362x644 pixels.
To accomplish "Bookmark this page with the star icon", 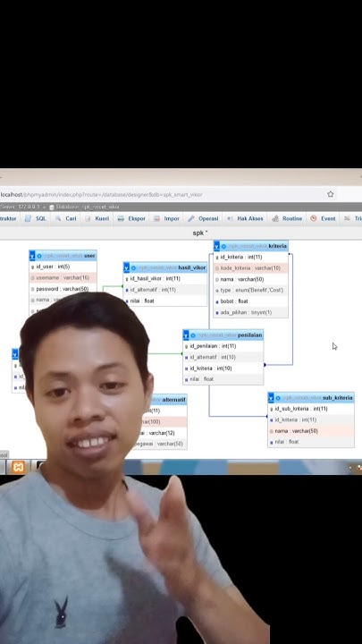I will [331, 194].
